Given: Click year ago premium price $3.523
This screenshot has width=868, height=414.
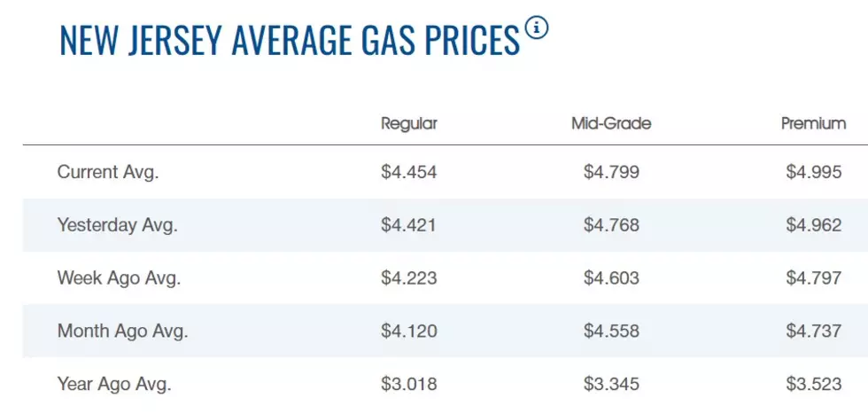Looking at the screenshot, I should pyautogui.click(x=814, y=384).
